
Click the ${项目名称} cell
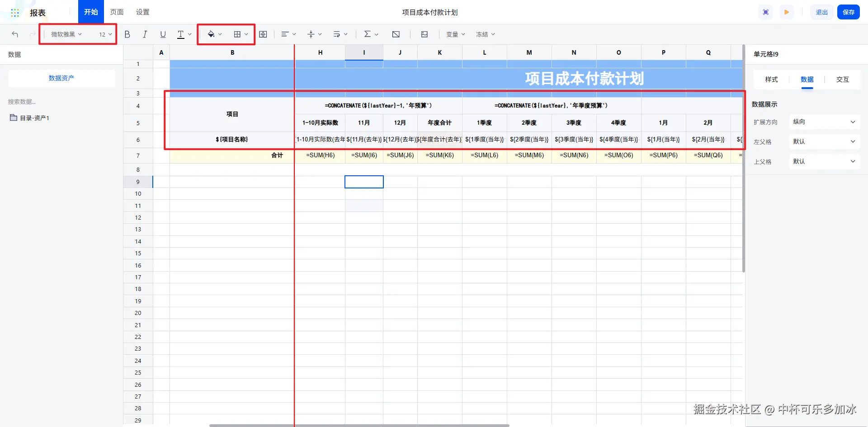(232, 140)
